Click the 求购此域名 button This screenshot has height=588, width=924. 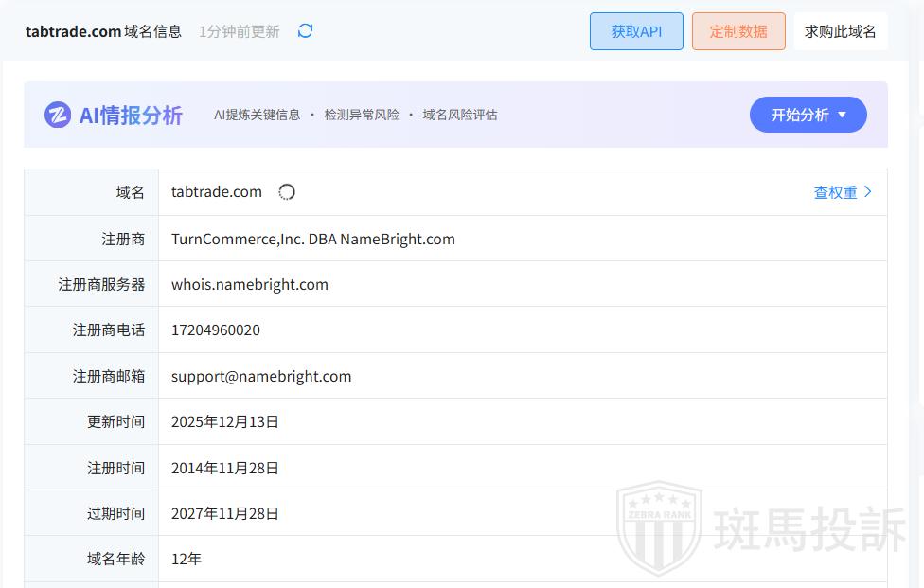[840, 31]
